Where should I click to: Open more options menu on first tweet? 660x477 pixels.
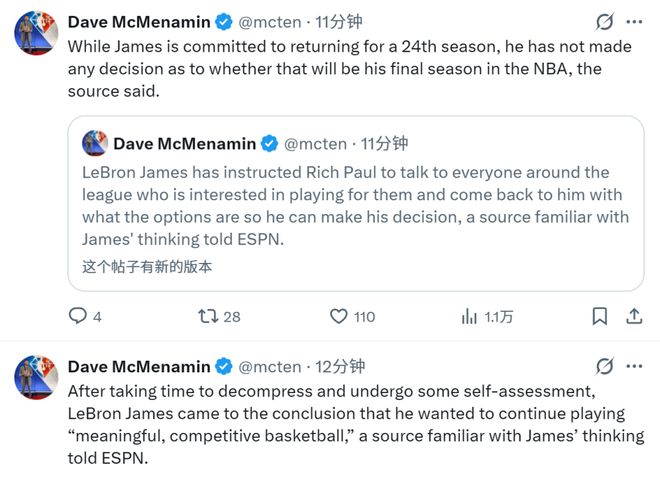point(634,22)
